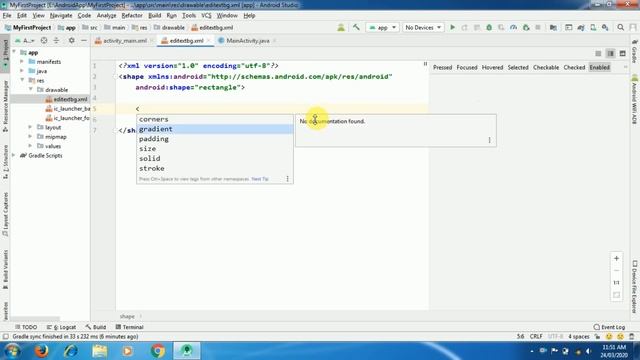Screen dimensions: 640x360
Task: Expand the manifests folder
Action: coord(22,62)
